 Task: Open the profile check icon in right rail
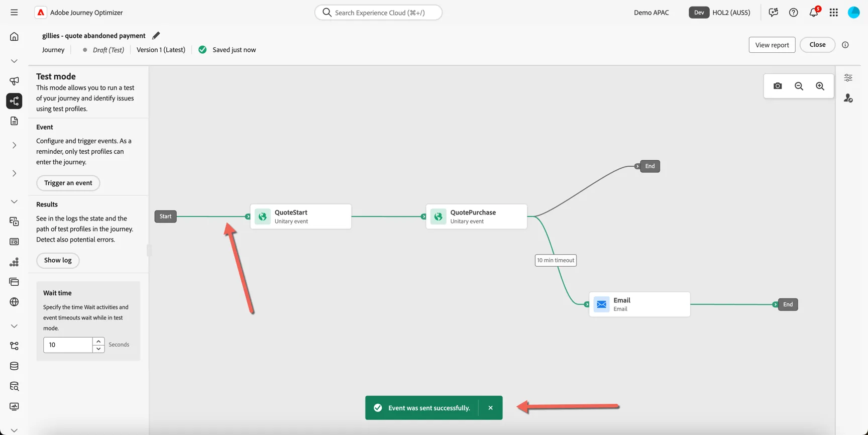pos(848,98)
